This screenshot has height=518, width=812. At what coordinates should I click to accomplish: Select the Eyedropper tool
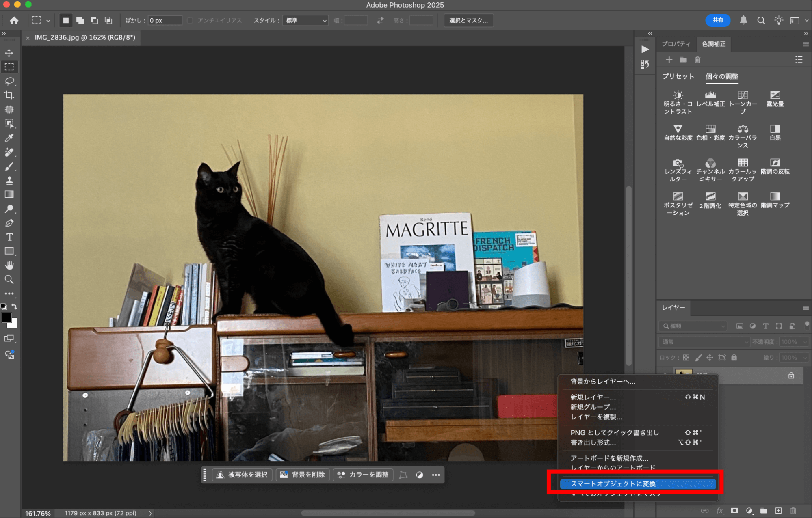click(x=9, y=138)
